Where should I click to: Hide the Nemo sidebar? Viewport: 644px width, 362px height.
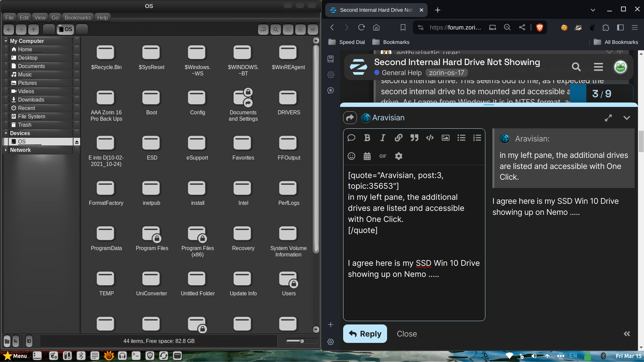coord(29,341)
